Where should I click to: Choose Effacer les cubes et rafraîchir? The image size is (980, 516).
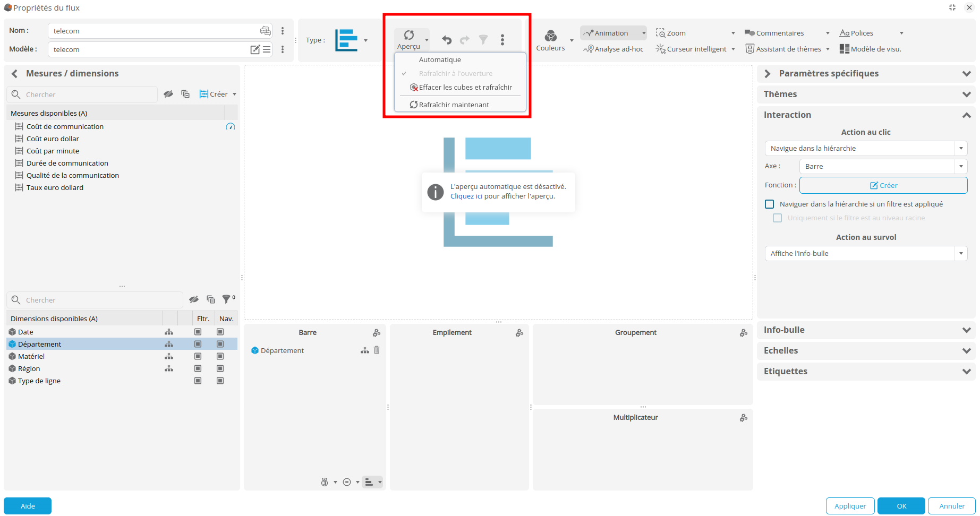[465, 87]
